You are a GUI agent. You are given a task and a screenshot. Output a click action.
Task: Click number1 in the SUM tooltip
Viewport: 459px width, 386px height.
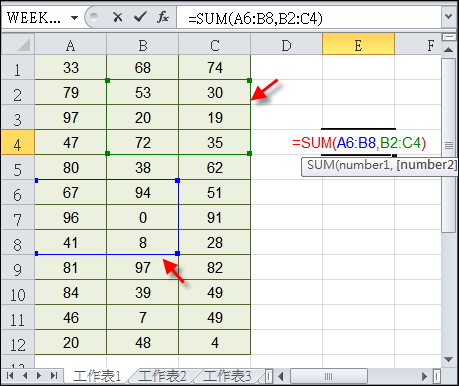(364, 165)
